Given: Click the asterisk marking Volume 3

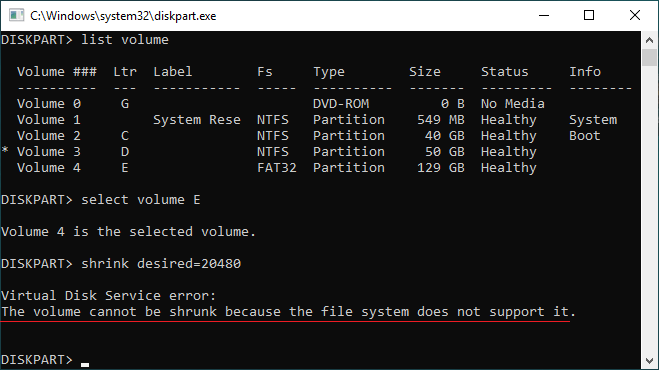Looking at the screenshot, I should pyautogui.click(x=5, y=150).
